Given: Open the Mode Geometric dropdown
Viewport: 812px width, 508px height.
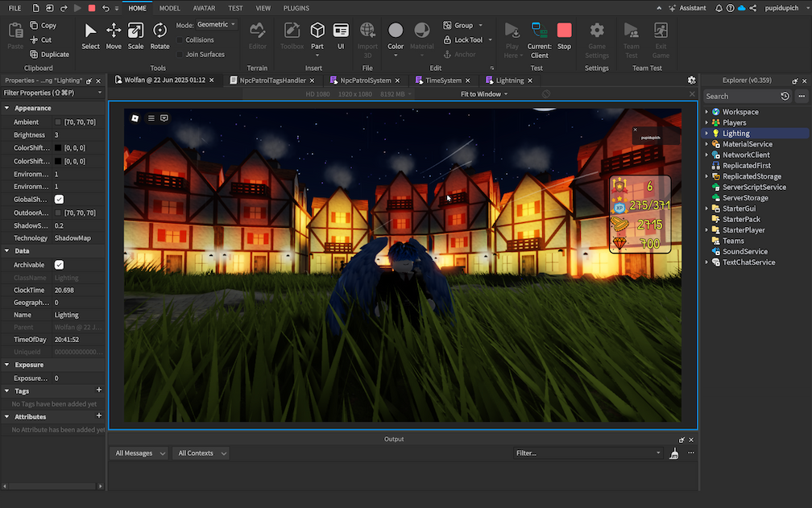Looking at the screenshot, I should coord(217,24).
